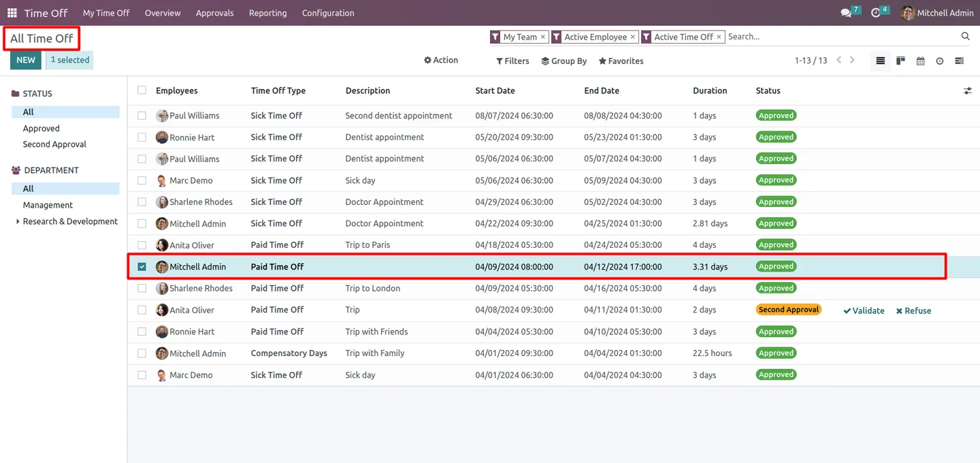Remove the Active Employee filter facet
Viewport: 980px width, 463px height.
pos(633,37)
